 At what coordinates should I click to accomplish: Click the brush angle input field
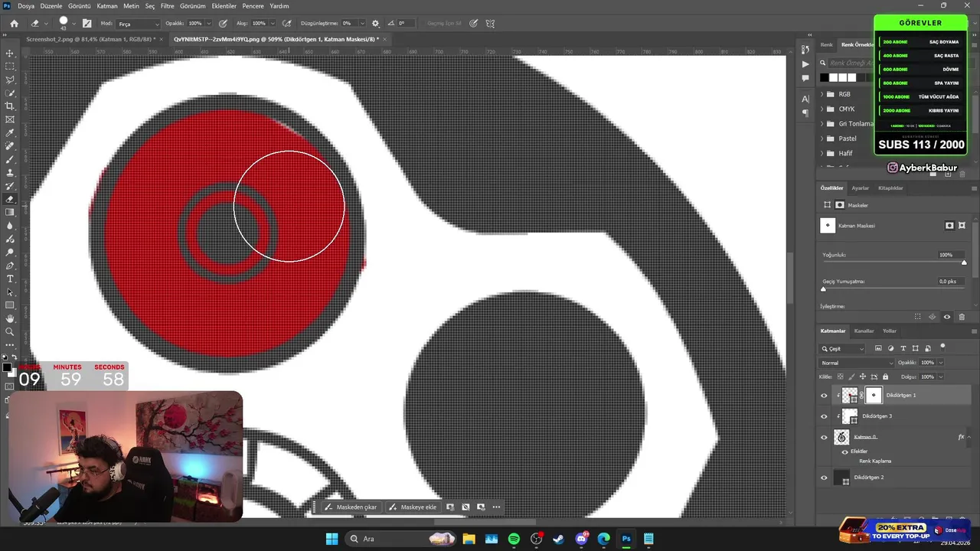coord(406,23)
